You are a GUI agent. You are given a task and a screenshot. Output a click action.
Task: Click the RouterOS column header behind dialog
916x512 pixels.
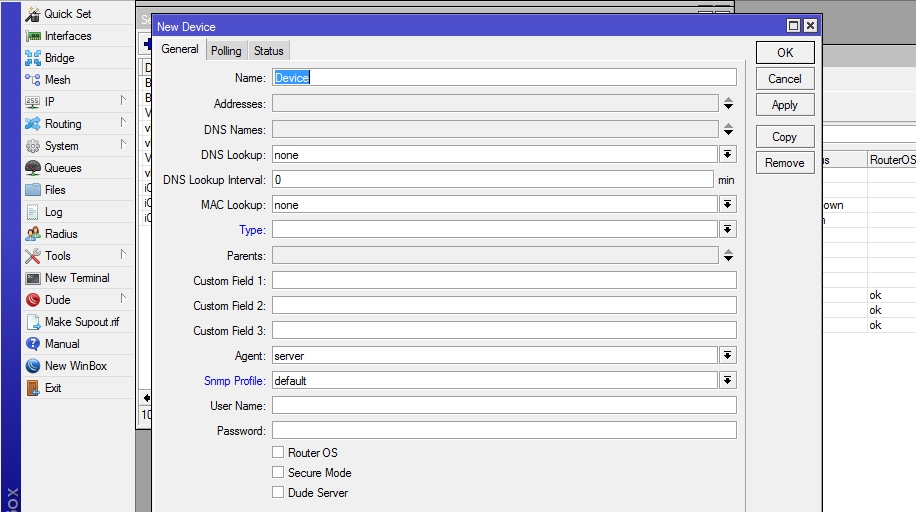pos(891,160)
